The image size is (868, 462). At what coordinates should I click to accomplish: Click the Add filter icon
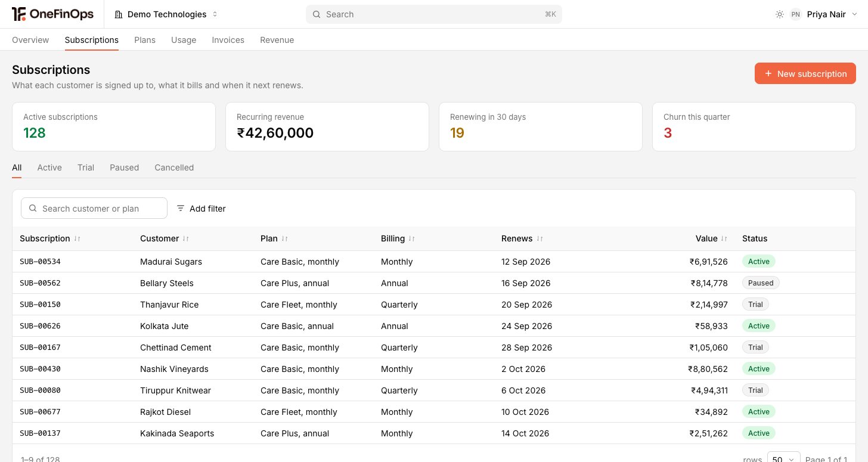181,208
